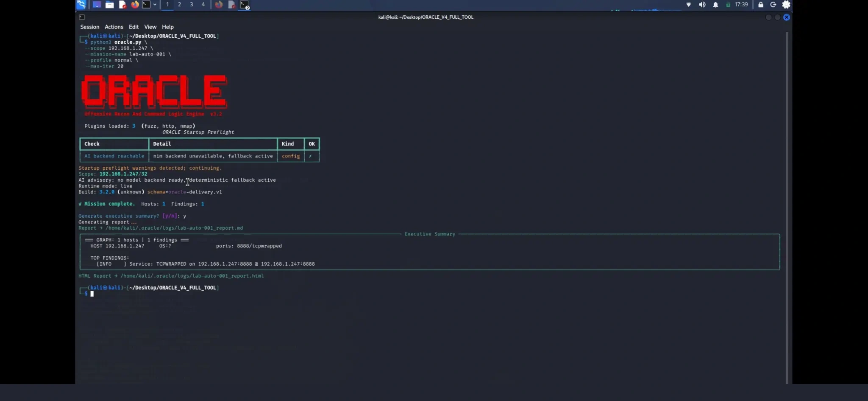
Task: Click 'Startup preflight warnings detected' line
Action: coord(150,168)
